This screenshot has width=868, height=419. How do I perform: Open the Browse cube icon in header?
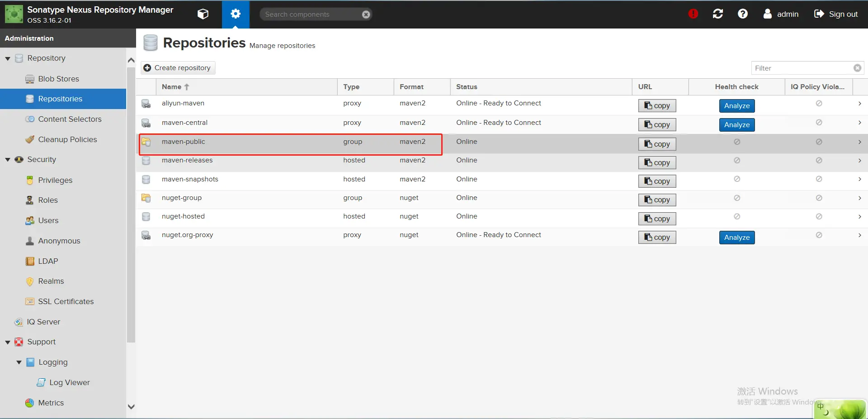(203, 14)
